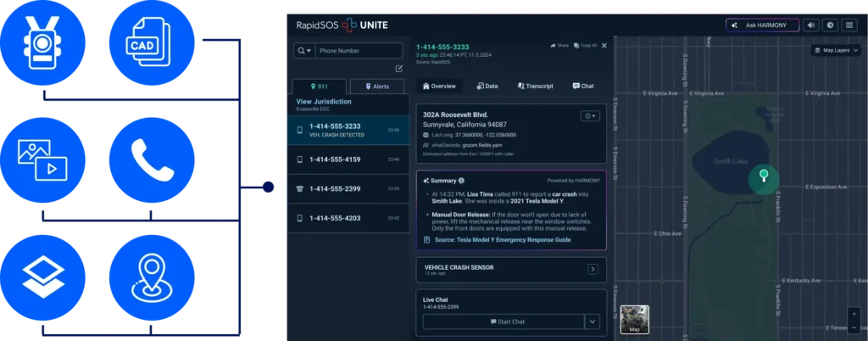Click the what3words slashes icon
Viewport: 868px width, 341px height.
point(426,144)
